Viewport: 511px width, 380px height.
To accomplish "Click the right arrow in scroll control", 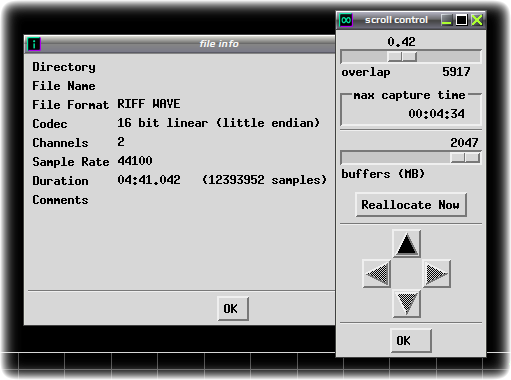I will [436, 274].
